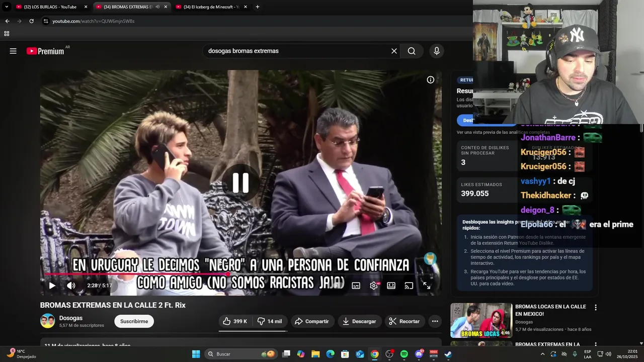The height and width of the screenshot is (362, 644).
Task: Open Dosogas channel avatar
Action: [47, 321]
